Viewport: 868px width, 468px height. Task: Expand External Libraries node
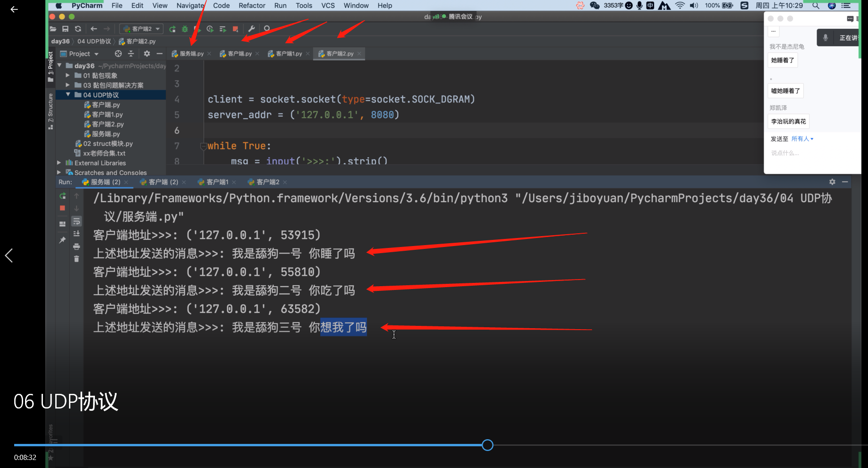(59, 163)
